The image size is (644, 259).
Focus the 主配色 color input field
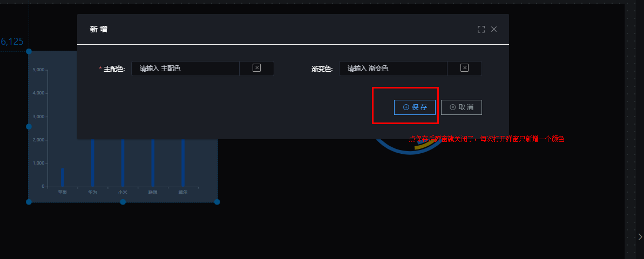[186, 69]
